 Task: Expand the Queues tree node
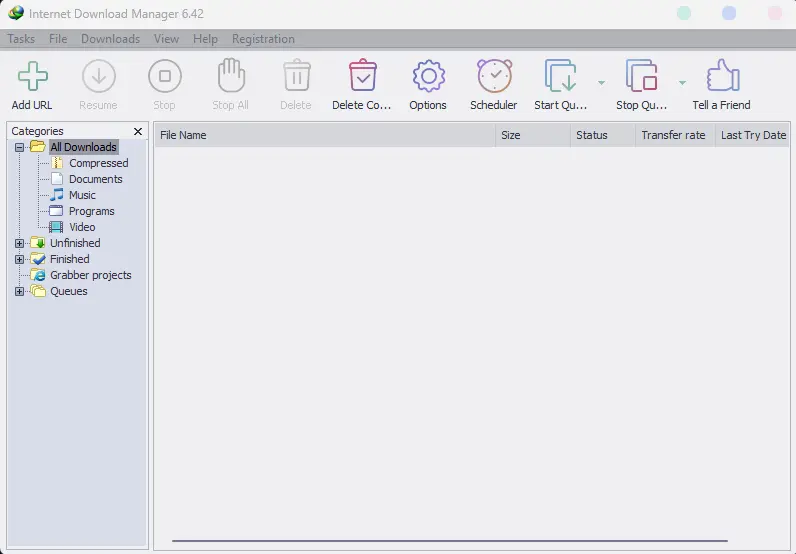pyautogui.click(x=19, y=291)
